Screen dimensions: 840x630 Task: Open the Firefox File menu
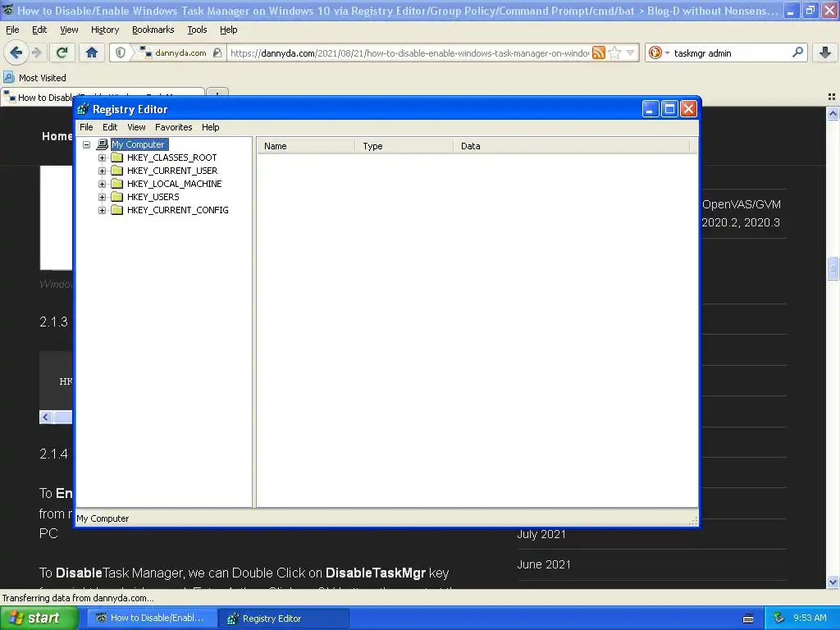[11, 30]
